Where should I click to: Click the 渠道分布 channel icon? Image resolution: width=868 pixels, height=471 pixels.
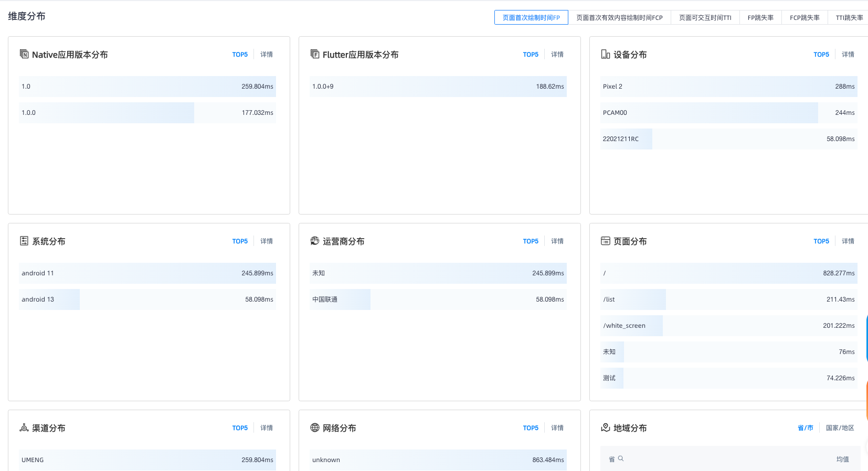pos(24,427)
